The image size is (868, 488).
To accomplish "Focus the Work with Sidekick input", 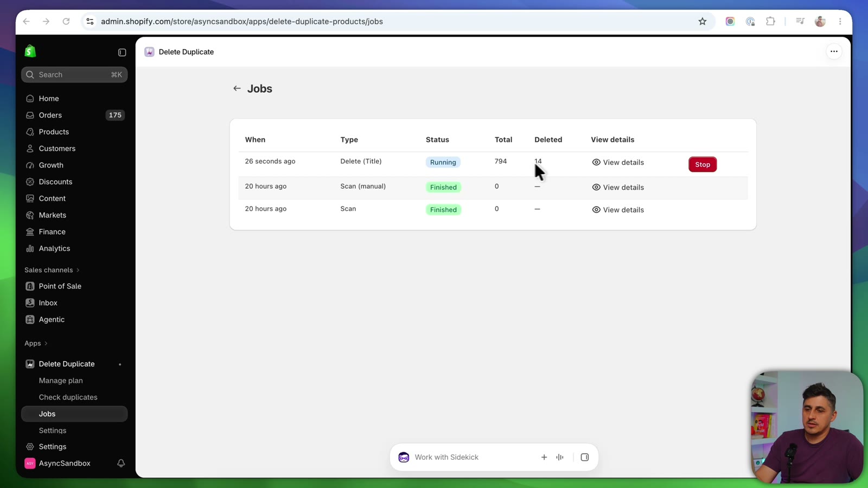I will tap(446, 457).
